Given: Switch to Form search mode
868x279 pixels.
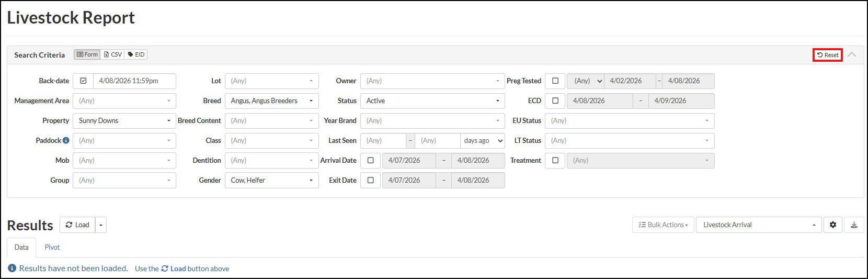Looking at the screenshot, I should 87,54.
